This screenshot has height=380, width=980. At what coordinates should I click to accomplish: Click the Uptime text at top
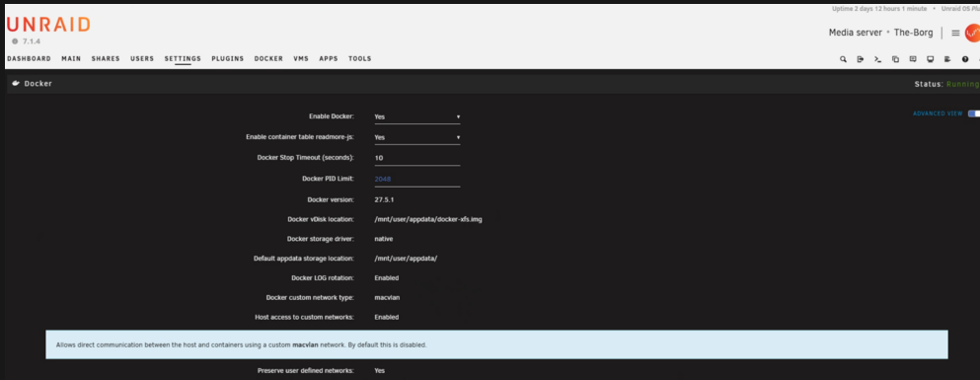tap(878, 9)
